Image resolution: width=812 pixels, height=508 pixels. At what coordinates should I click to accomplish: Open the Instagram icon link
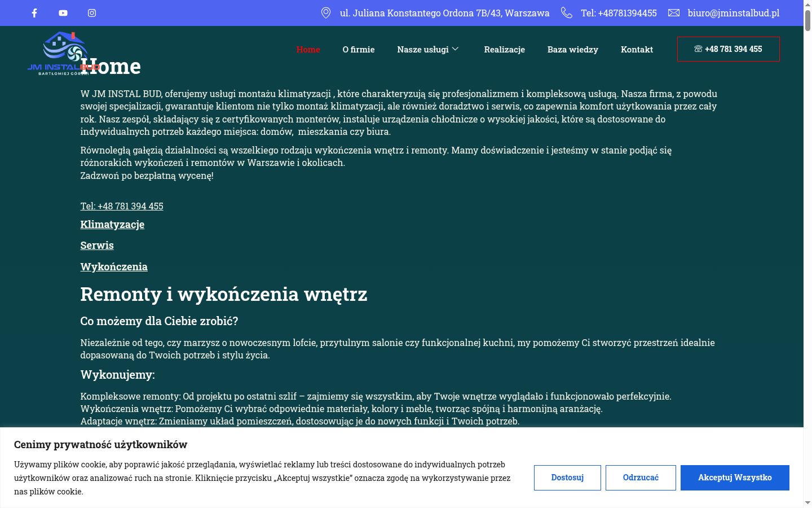(x=92, y=13)
